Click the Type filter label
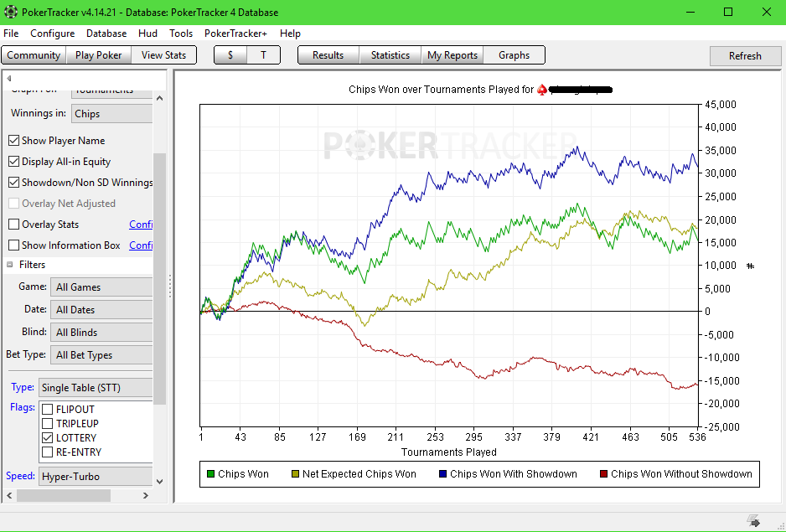 pyautogui.click(x=23, y=387)
